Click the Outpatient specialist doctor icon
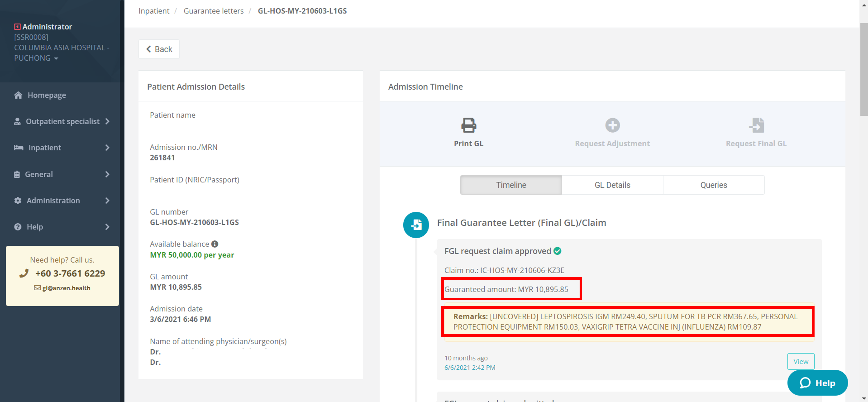The height and width of the screenshot is (402, 868). [17, 121]
